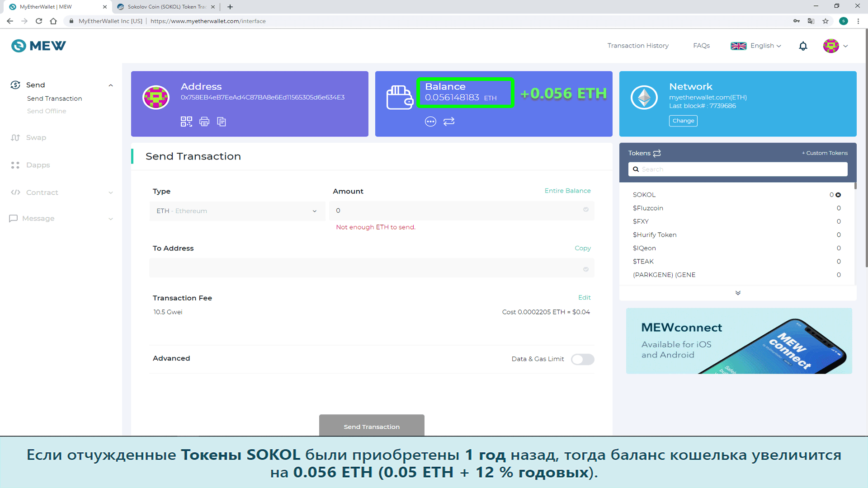868x488 pixels.
Task: Copy the wallet address icon
Action: (222, 122)
